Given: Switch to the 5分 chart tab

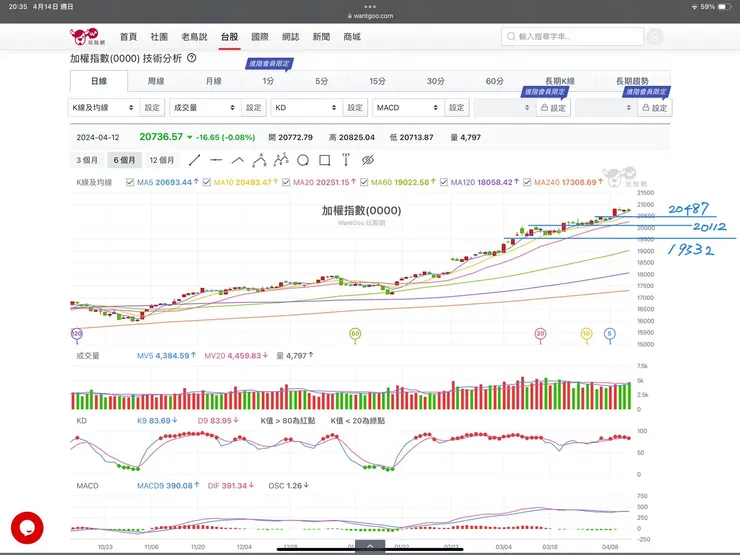Looking at the screenshot, I should 321,81.
